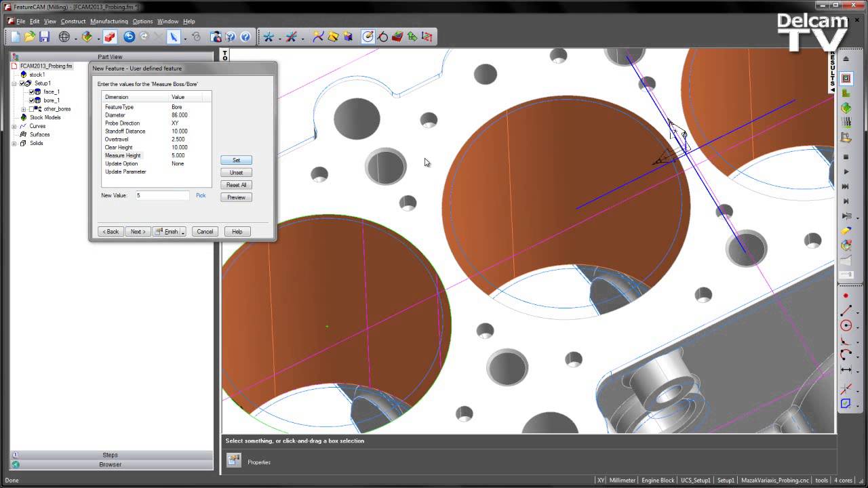Click the Properties icon in the bottom panel

[234, 461]
